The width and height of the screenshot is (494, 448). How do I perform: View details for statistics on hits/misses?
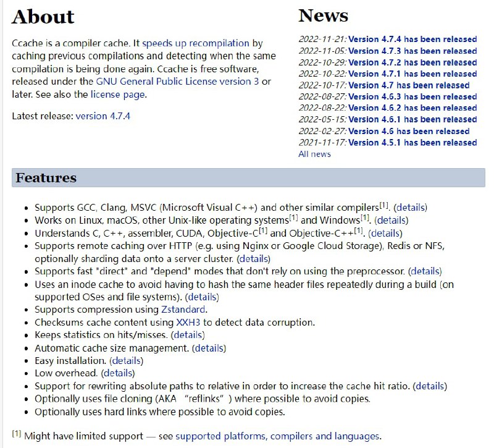188,335
